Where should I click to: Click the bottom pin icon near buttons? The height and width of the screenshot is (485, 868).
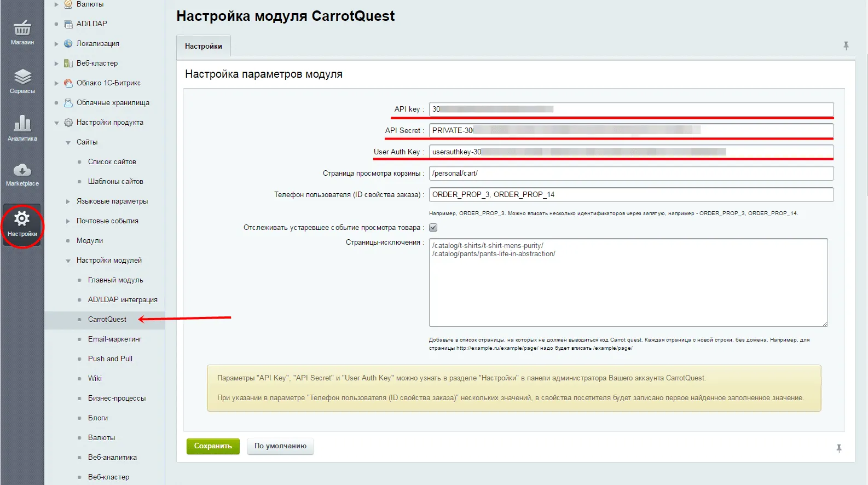pos(839,449)
